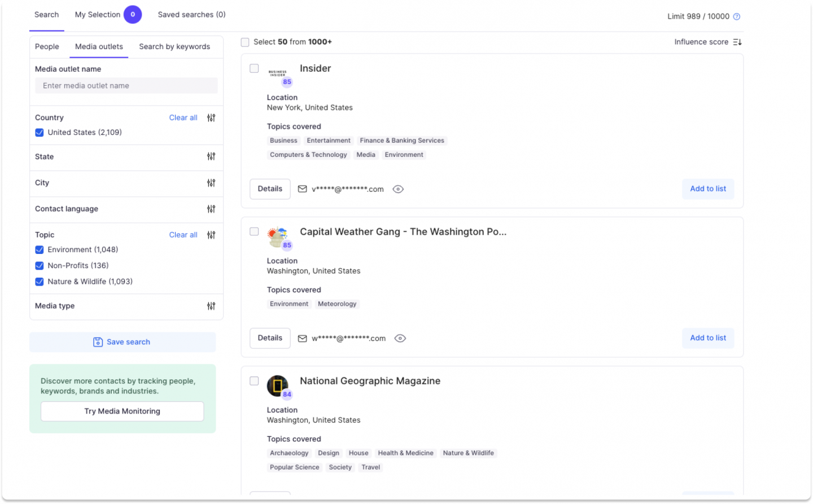Switch to the People tab
The image size is (813, 504).
click(x=47, y=47)
